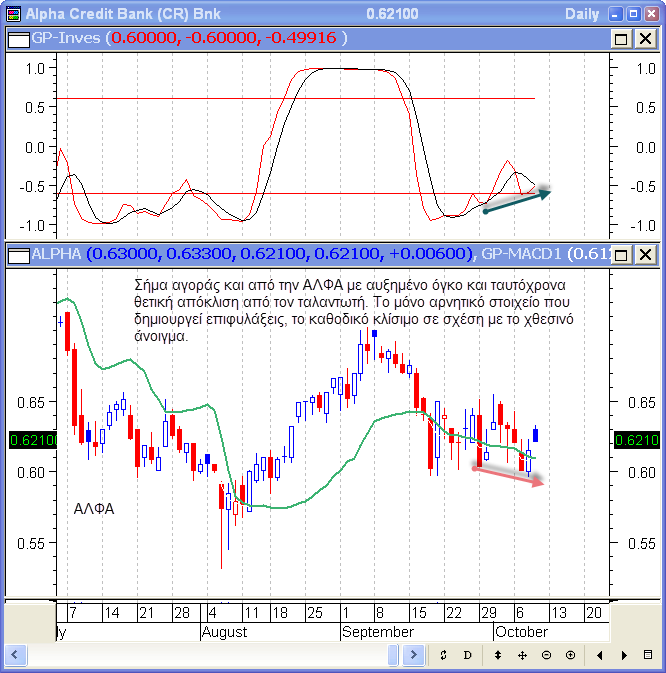
Task: Zoom in with the plus magnifier icon
Action: [x=570, y=655]
